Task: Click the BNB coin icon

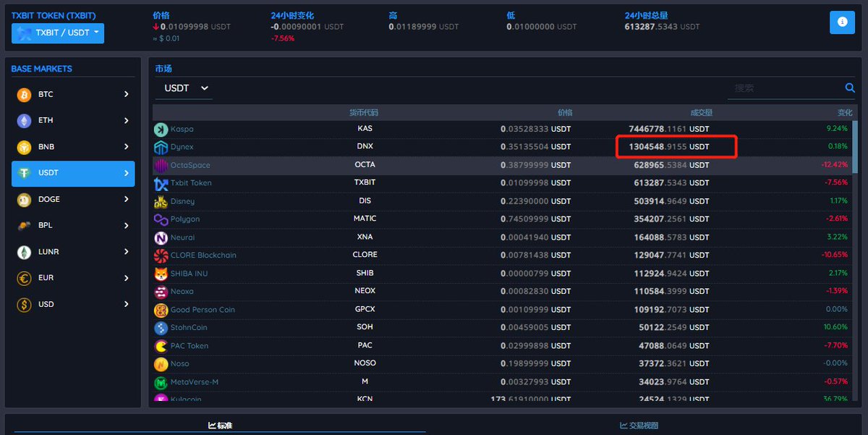Action: [25, 147]
